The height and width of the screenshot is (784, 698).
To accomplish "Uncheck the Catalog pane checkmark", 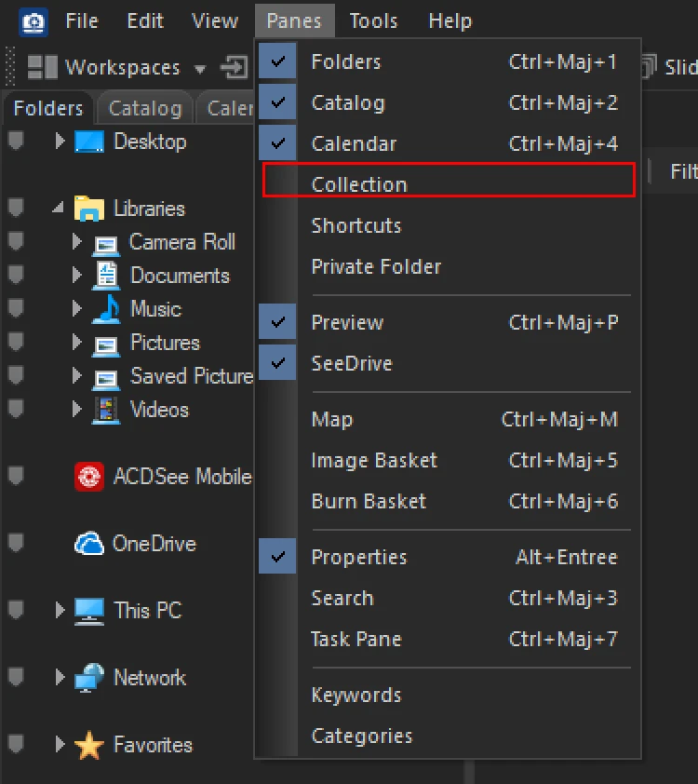I will point(277,102).
